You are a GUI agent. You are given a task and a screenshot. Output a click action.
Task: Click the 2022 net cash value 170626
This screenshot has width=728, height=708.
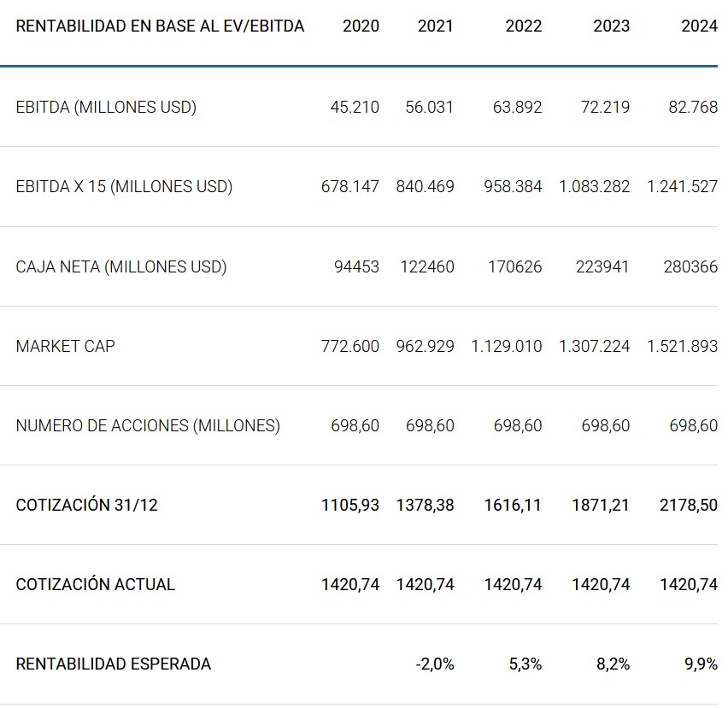click(x=514, y=266)
